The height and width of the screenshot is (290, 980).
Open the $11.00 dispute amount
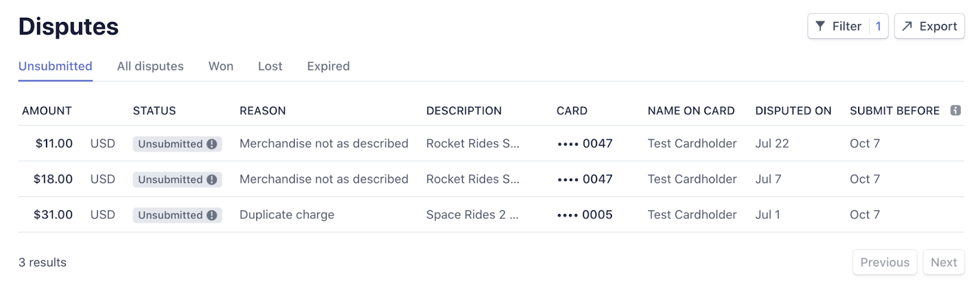pos(54,143)
